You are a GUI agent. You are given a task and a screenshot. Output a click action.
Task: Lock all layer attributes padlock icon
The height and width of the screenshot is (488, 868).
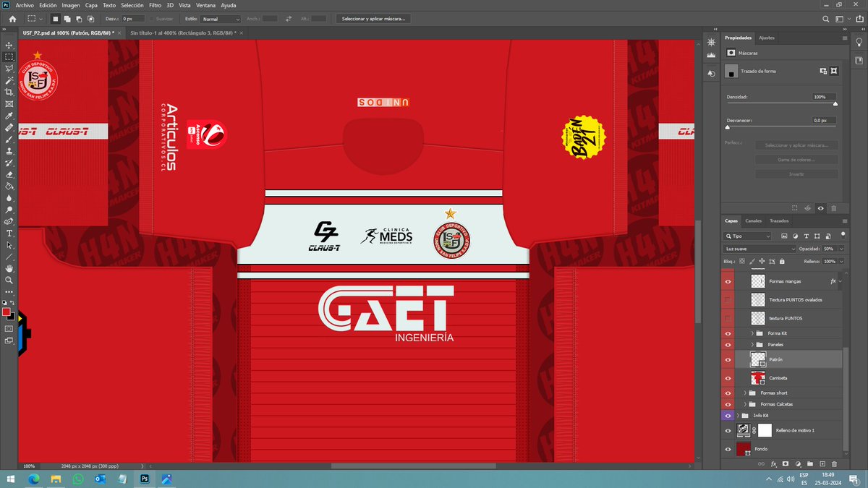pos(781,261)
